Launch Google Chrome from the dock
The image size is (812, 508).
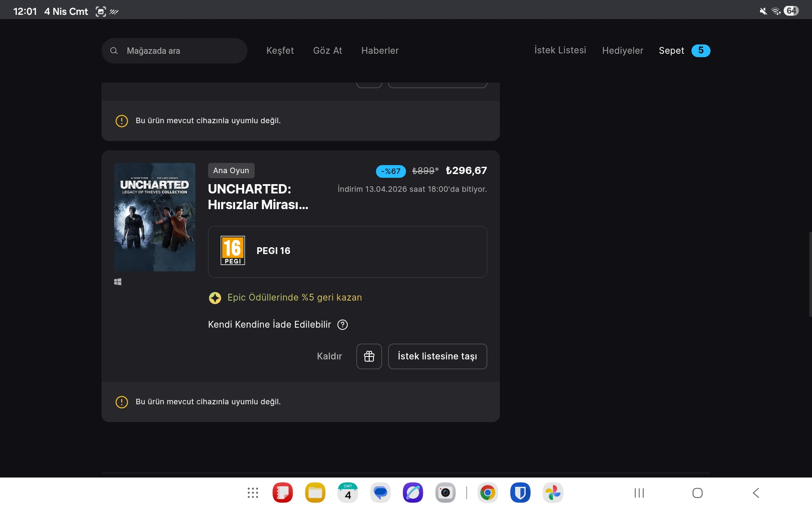point(488,493)
